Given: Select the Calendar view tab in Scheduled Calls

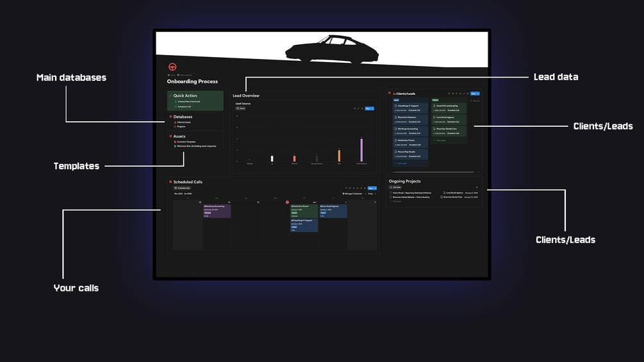Looking at the screenshot, I should [182, 188].
